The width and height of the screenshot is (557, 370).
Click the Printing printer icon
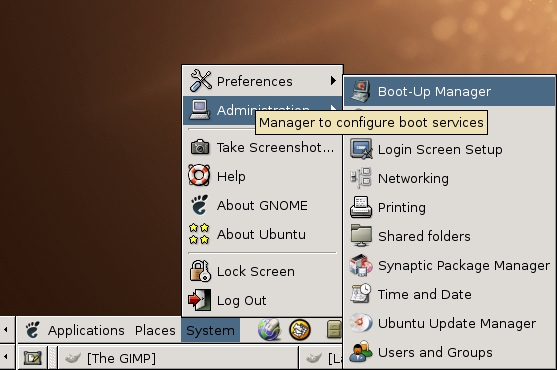361,207
